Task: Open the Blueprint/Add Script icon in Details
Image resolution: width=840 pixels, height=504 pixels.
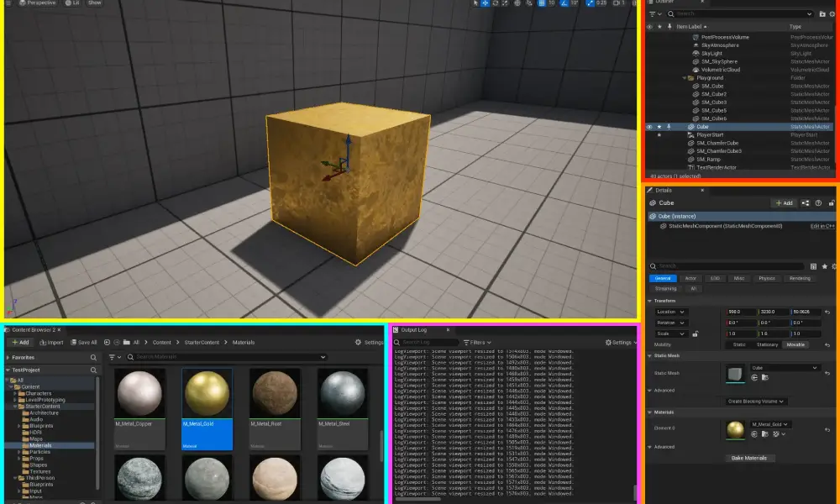Action: tap(806, 203)
